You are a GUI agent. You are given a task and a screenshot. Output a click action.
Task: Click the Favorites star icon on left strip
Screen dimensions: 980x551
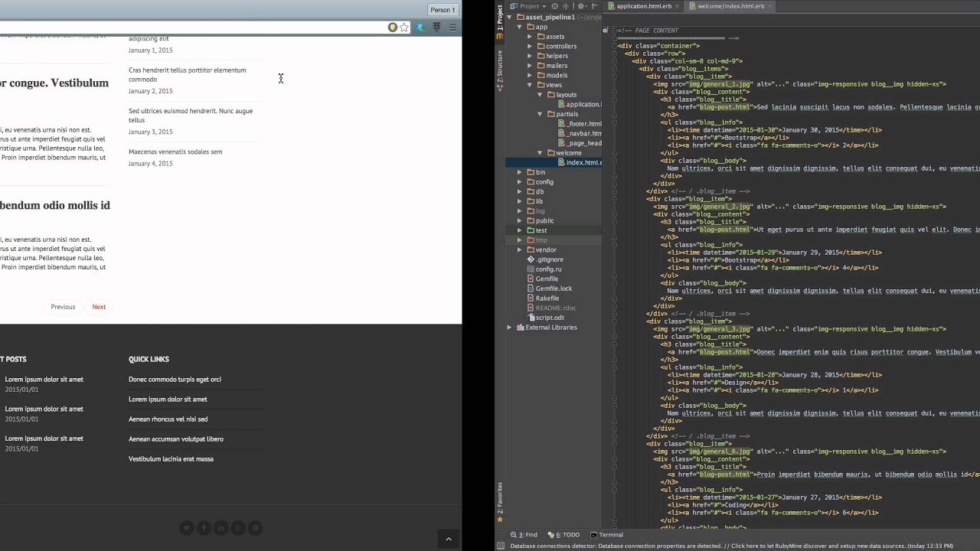(x=500, y=520)
